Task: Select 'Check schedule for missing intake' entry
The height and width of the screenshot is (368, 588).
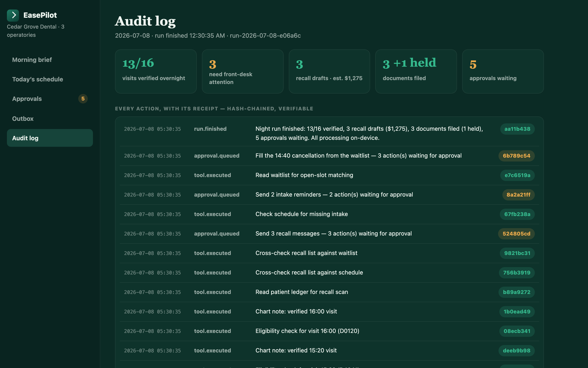Action: (x=302, y=214)
